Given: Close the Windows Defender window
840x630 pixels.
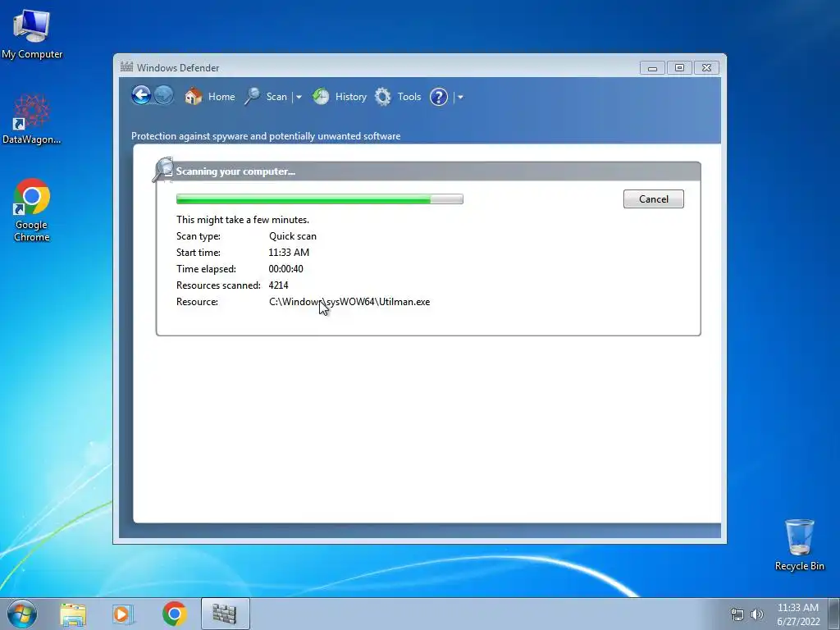Looking at the screenshot, I should click(x=706, y=68).
